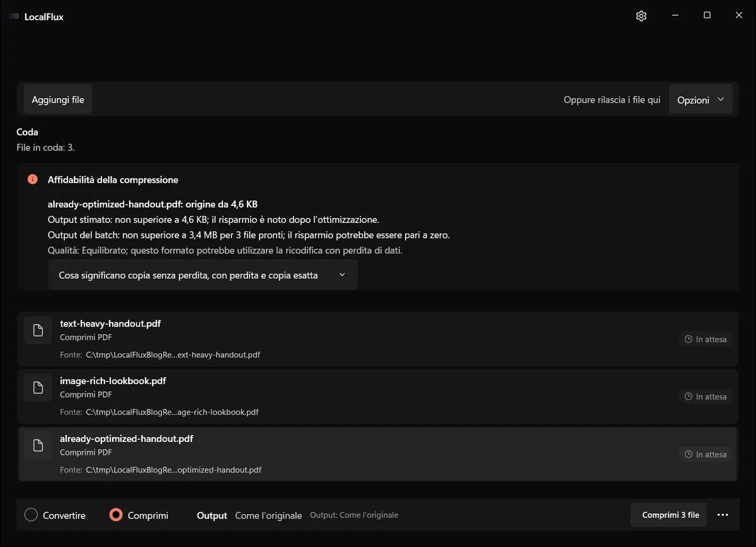Open the three-dot more actions menu
This screenshot has height=547, width=756.
coord(723,515)
